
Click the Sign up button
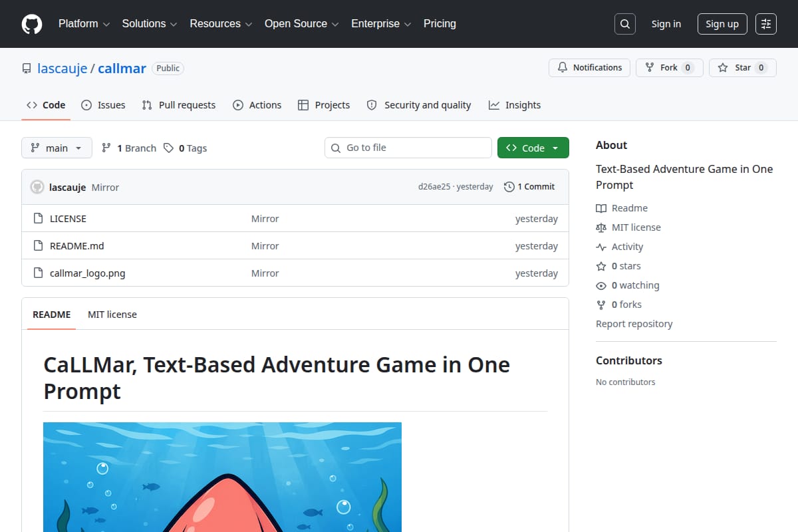pos(722,24)
